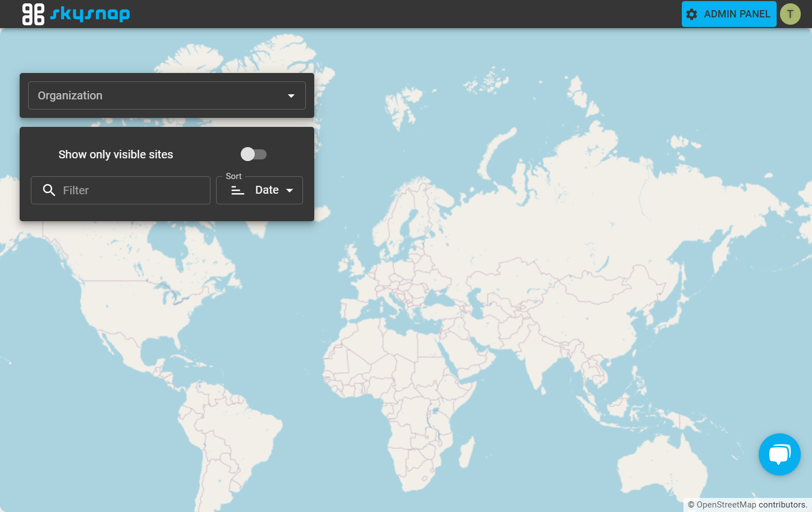Image resolution: width=812 pixels, height=512 pixels.
Task: Expand the Organization dropdown
Action: (167, 95)
